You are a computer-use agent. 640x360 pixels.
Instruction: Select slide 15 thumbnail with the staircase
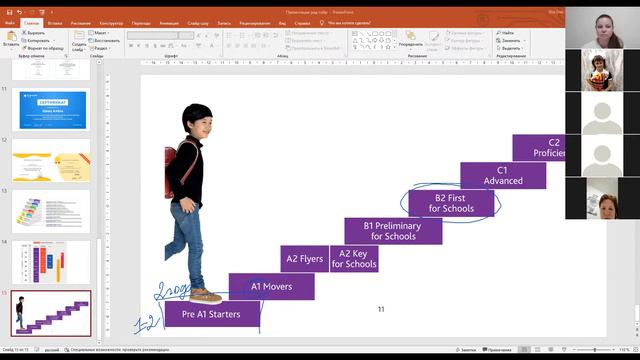click(51, 313)
